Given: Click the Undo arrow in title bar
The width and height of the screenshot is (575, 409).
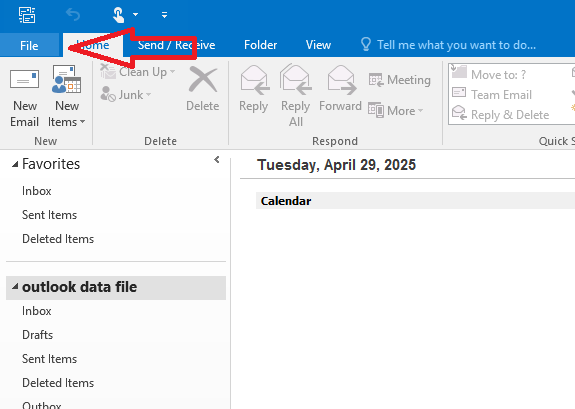Looking at the screenshot, I should [73, 15].
